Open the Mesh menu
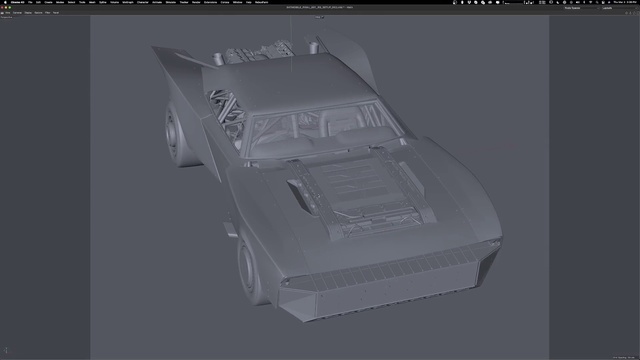 coord(92,2)
